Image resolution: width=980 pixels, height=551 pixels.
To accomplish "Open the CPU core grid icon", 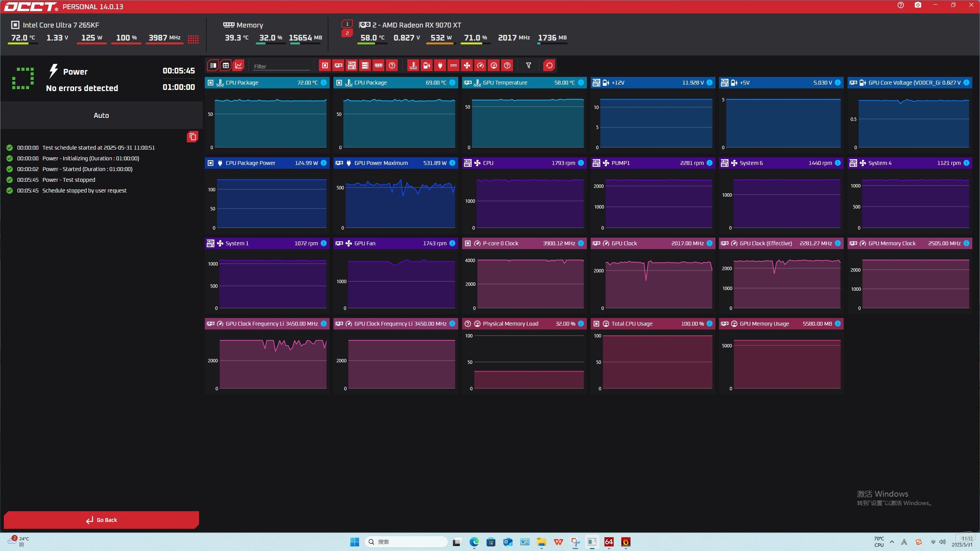I will click(193, 39).
